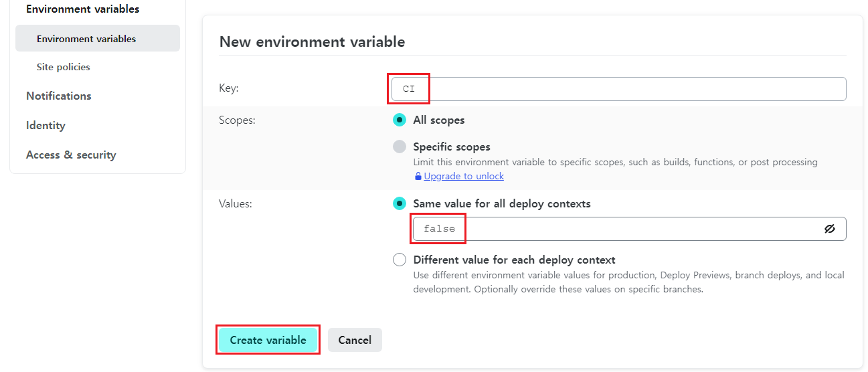Click the lock icon beside Upgrade to unlock

pos(418,177)
